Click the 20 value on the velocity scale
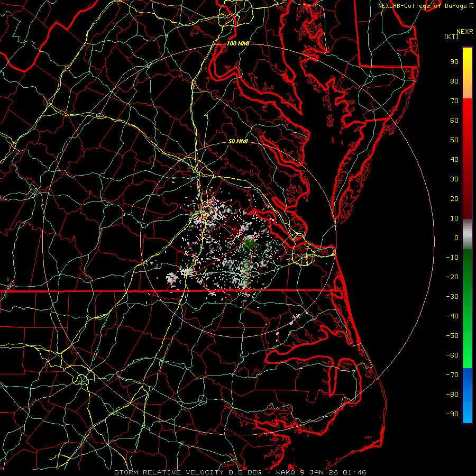 tap(454, 199)
